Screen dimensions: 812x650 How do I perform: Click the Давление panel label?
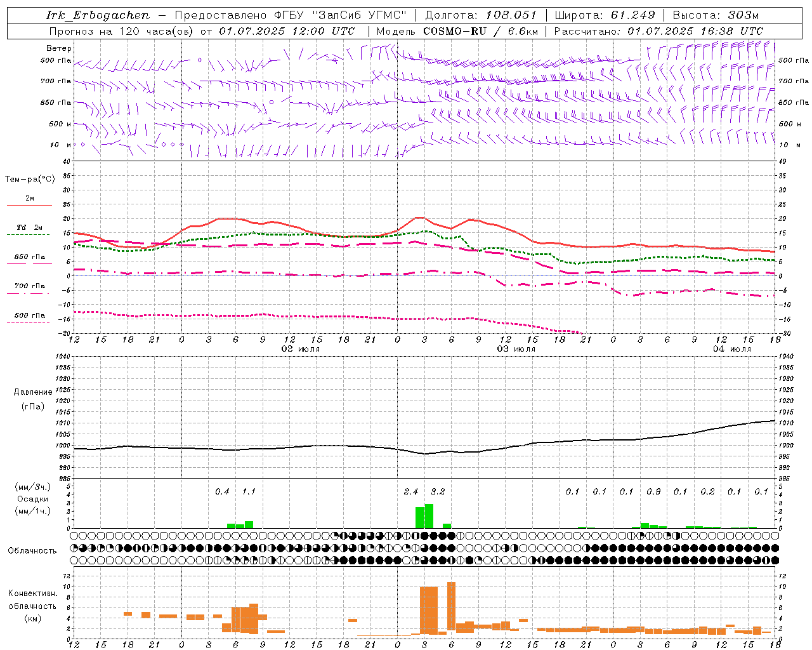[33, 392]
